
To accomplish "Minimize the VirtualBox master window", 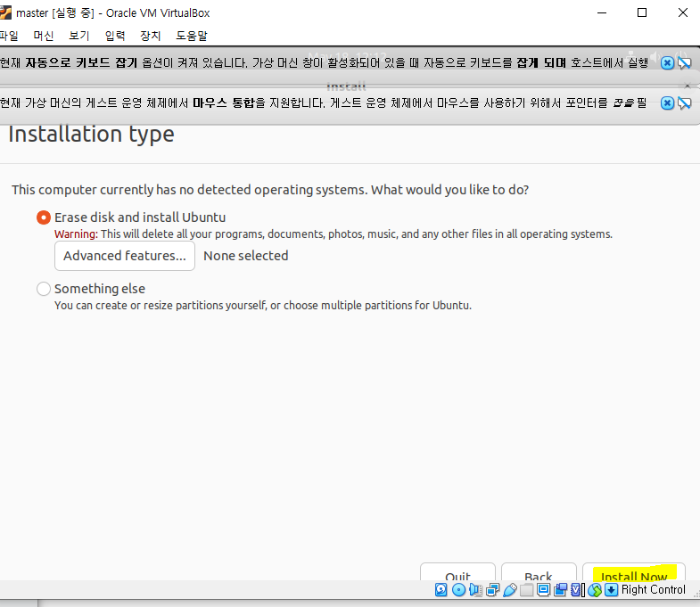I will [602, 12].
